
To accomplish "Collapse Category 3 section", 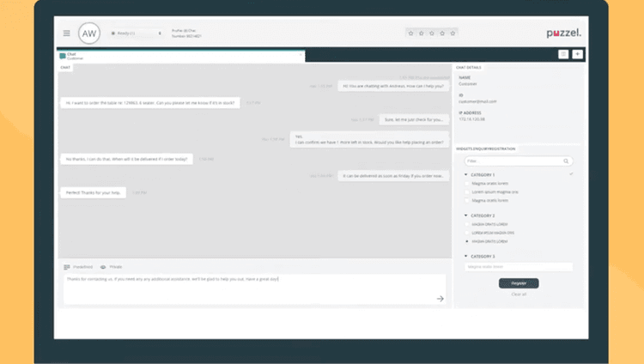I will 465,256.
